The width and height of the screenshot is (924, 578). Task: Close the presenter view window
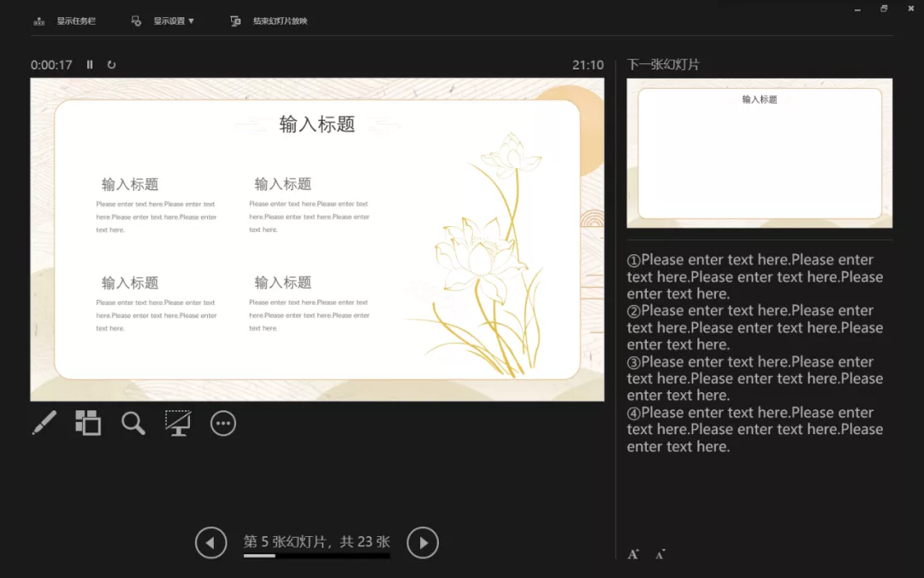pos(911,9)
